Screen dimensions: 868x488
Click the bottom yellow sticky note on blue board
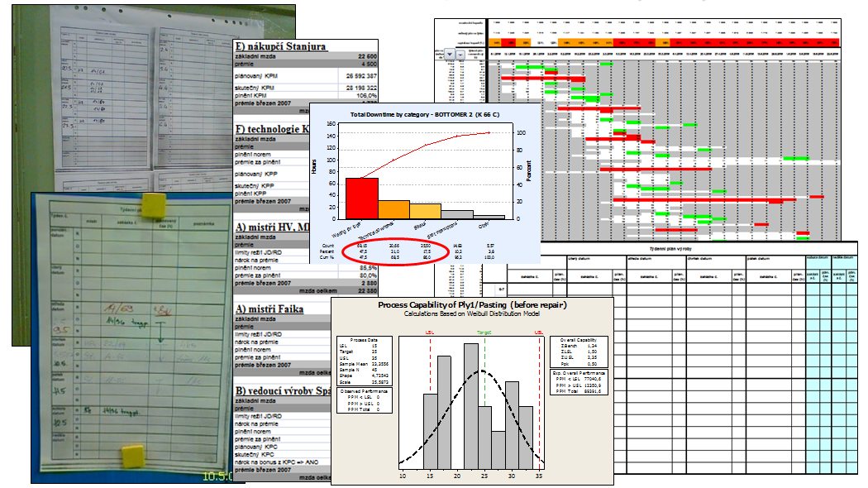131,453
